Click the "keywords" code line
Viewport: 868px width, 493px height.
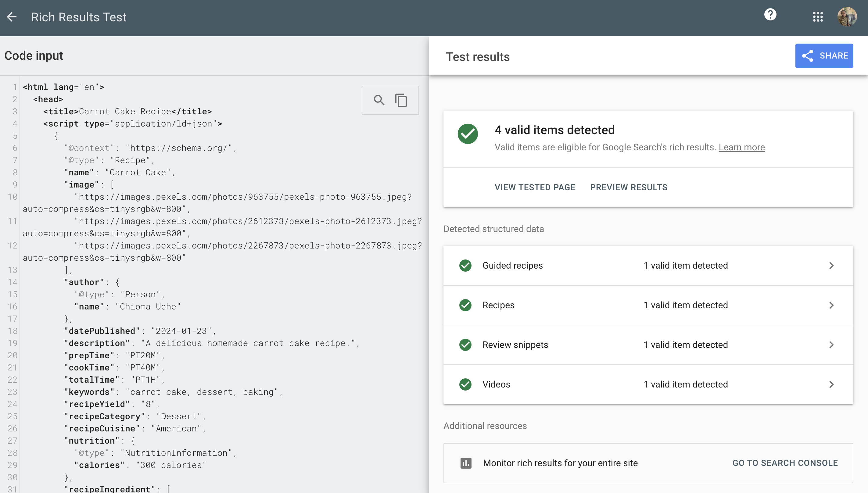pos(173,392)
